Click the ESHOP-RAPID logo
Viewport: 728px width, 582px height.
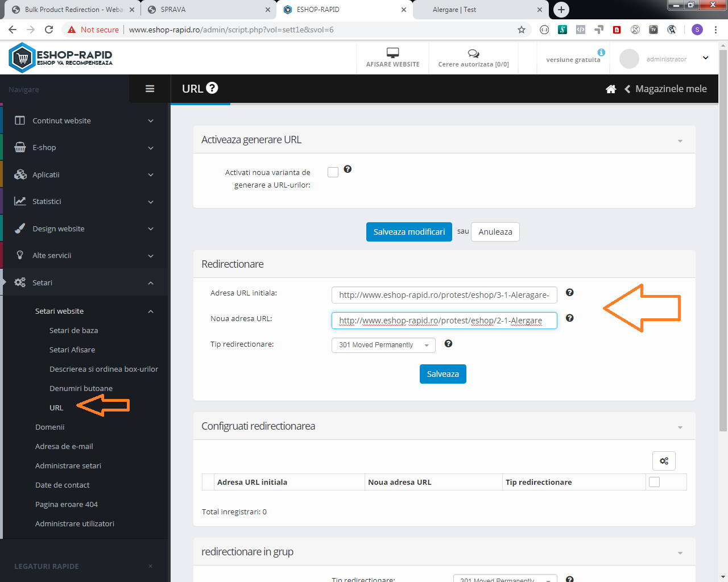[x=61, y=58]
